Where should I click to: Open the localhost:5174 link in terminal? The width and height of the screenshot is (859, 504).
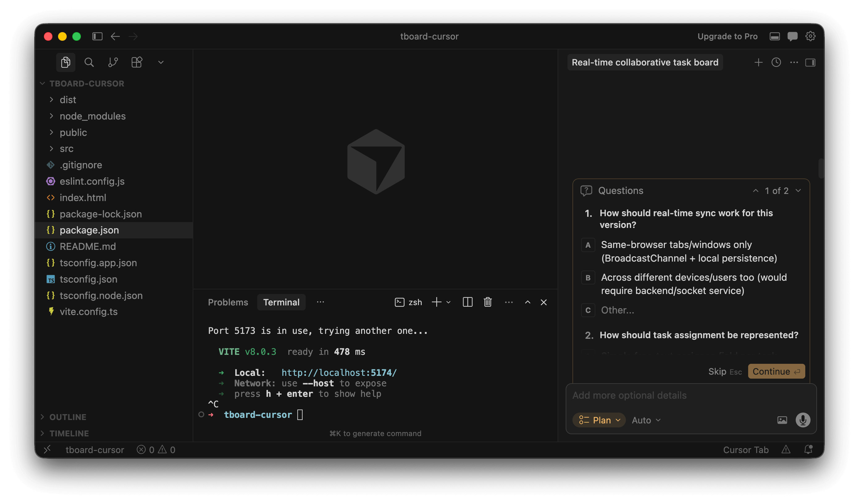coord(339,373)
